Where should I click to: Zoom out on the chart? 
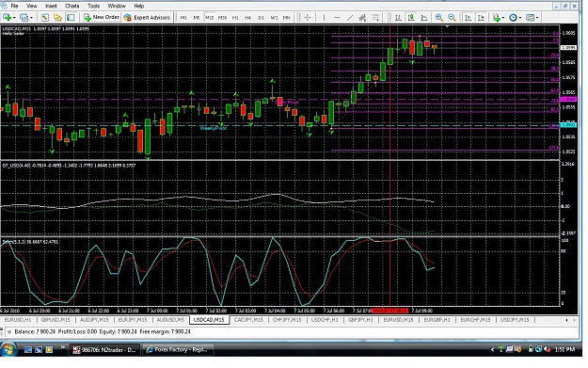[452, 17]
